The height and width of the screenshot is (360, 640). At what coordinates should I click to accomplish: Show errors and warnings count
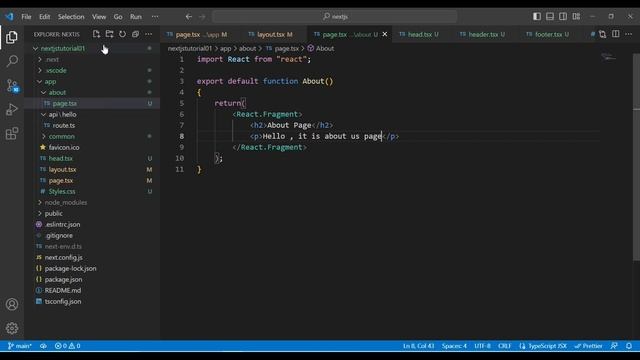click(68, 346)
